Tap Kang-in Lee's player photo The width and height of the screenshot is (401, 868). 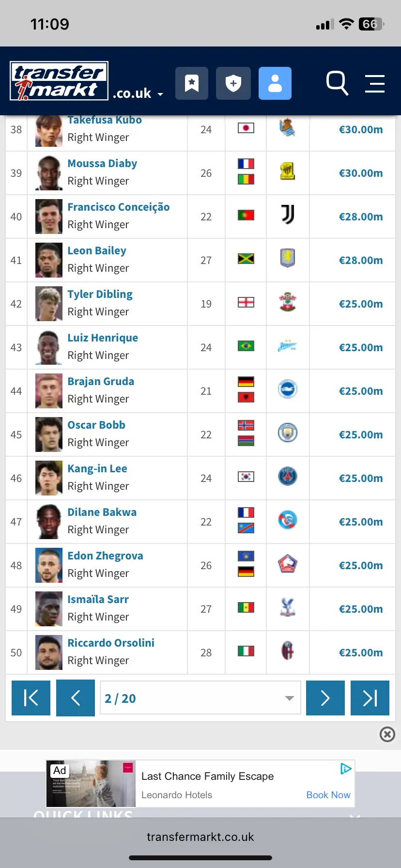49,478
